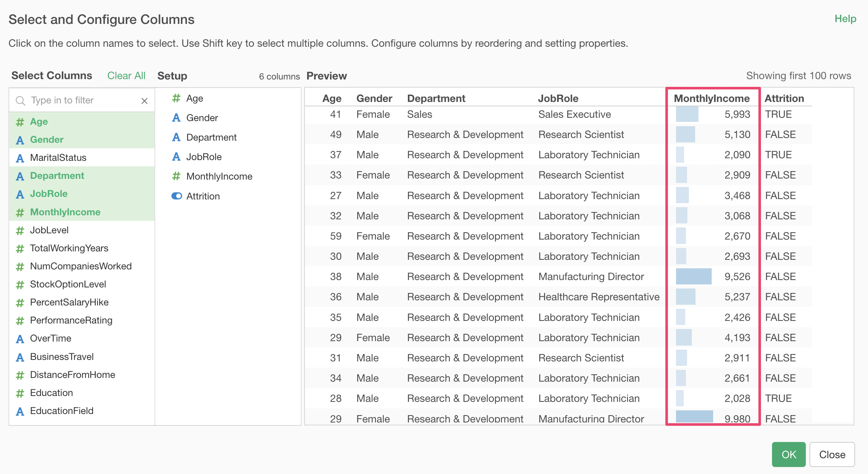Click the text icon next to OverTime
The image size is (868, 474).
20,339
